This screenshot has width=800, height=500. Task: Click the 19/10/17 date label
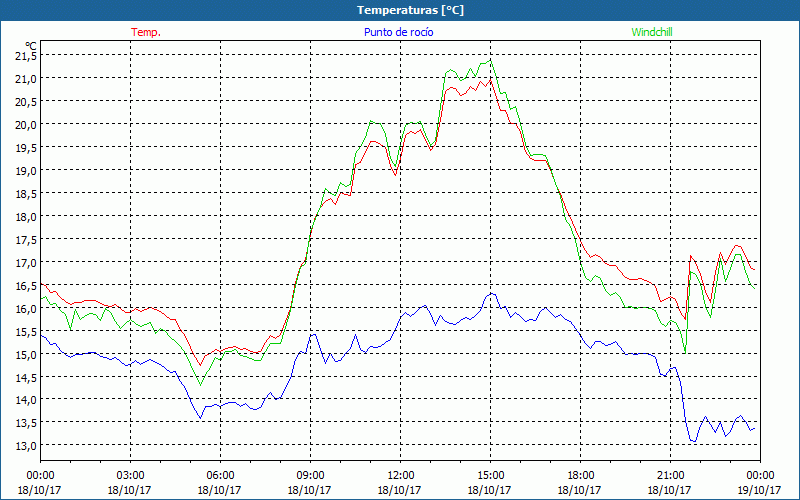click(x=759, y=490)
